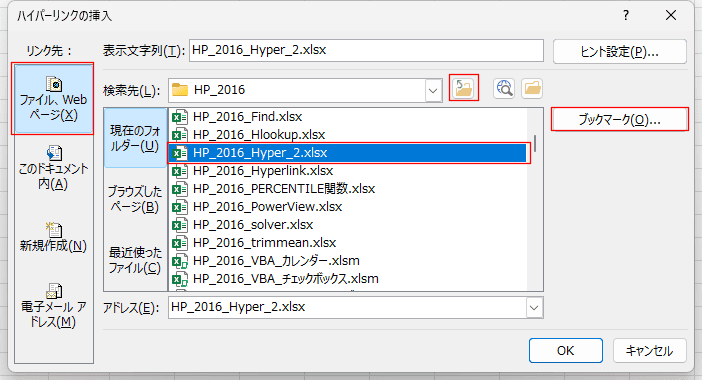Select このドキュメント内 link type
Viewport: 702px width, 380px height.
(x=53, y=168)
